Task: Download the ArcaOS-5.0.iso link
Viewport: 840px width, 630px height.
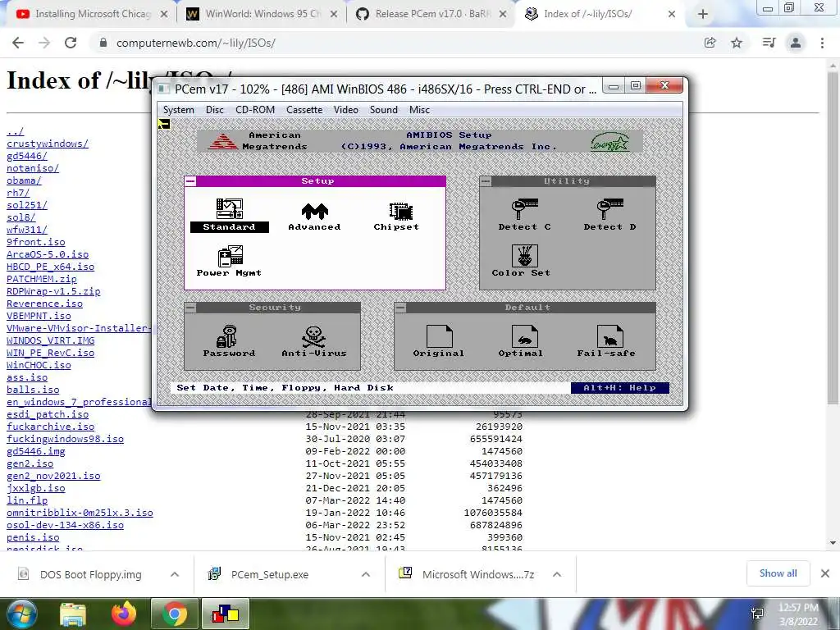Action: pyautogui.click(x=47, y=254)
